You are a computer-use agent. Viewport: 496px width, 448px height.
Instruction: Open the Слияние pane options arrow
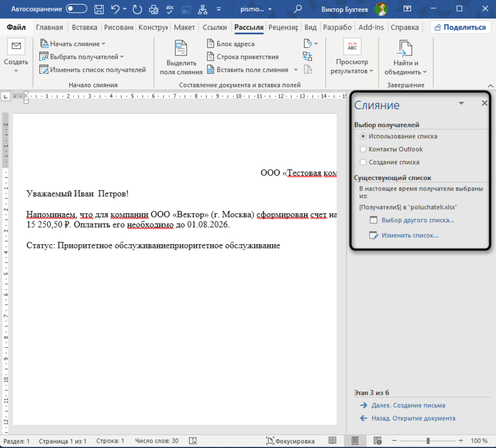[x=461, y=104]
